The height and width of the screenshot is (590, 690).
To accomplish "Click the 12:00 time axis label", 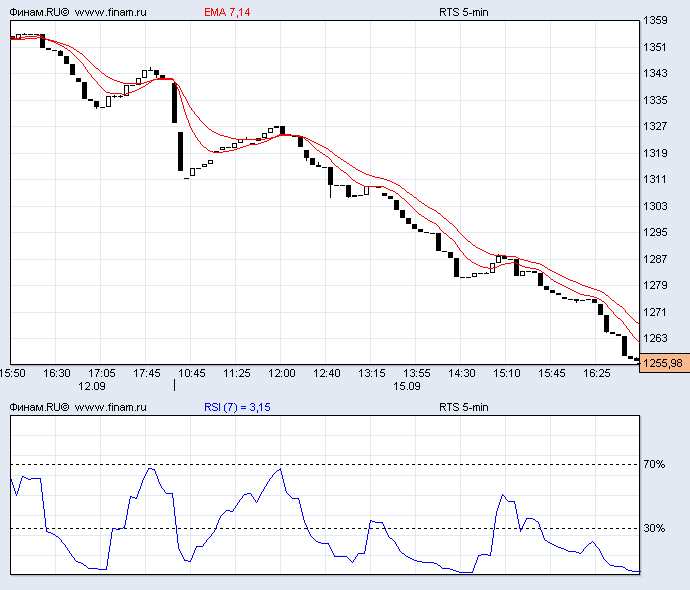I will 282,374.
